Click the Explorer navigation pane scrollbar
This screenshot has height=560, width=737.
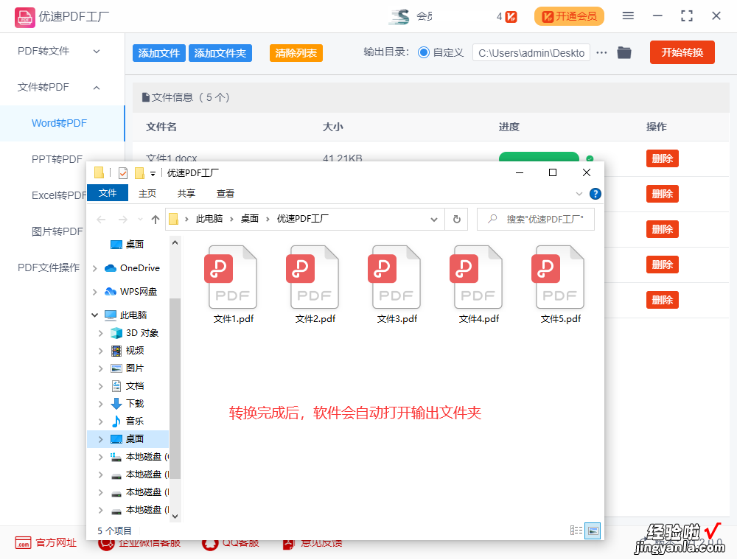pos(175,388)
